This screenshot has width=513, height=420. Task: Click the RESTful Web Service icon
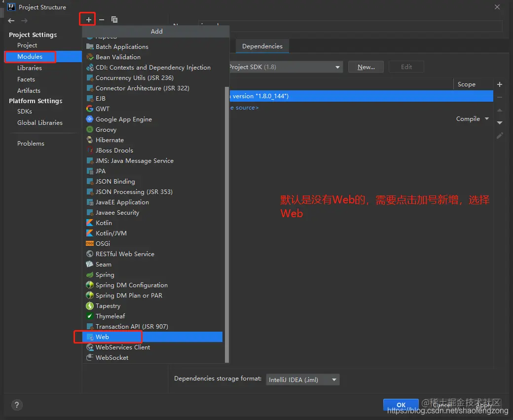coord(90,254)
